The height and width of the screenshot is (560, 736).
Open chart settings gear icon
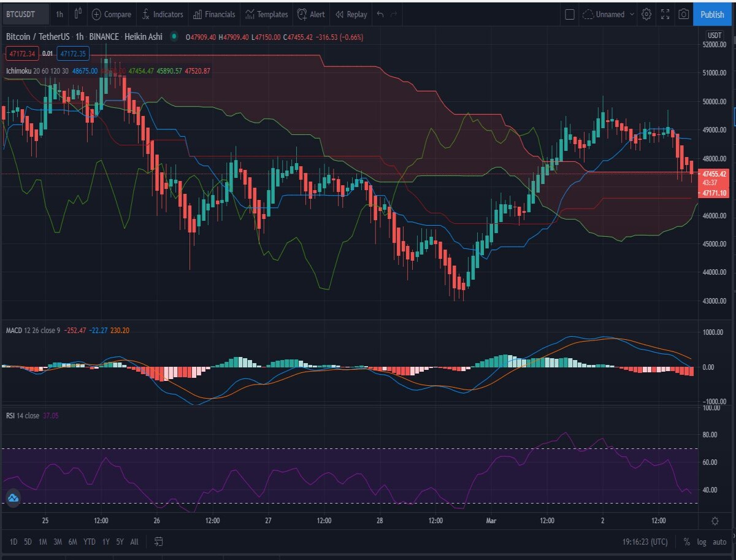point(646,14)
